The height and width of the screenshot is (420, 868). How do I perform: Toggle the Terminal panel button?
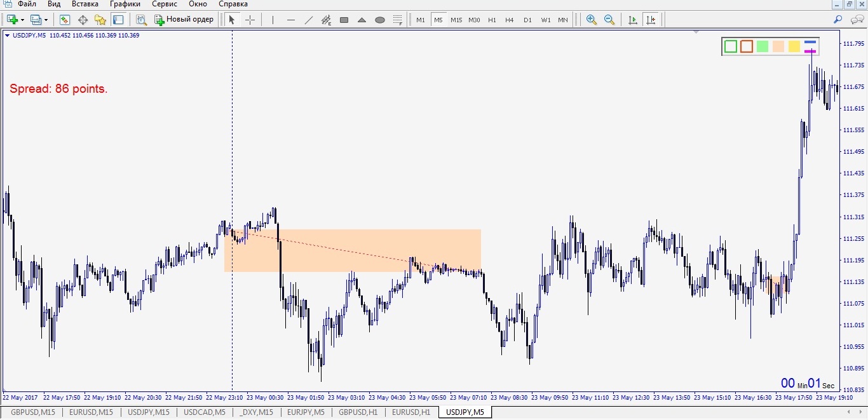pyautogui.click(x=118, y=20)
